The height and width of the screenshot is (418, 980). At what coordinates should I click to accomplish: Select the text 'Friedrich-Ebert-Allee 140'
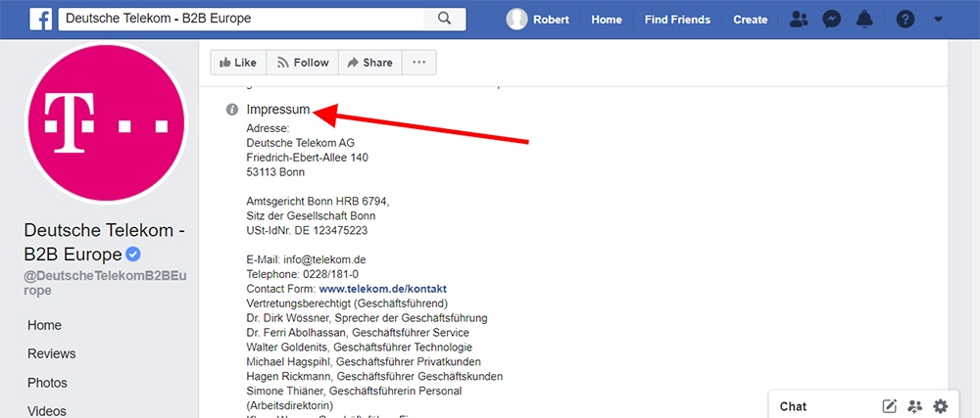click(x=308, y=158)
